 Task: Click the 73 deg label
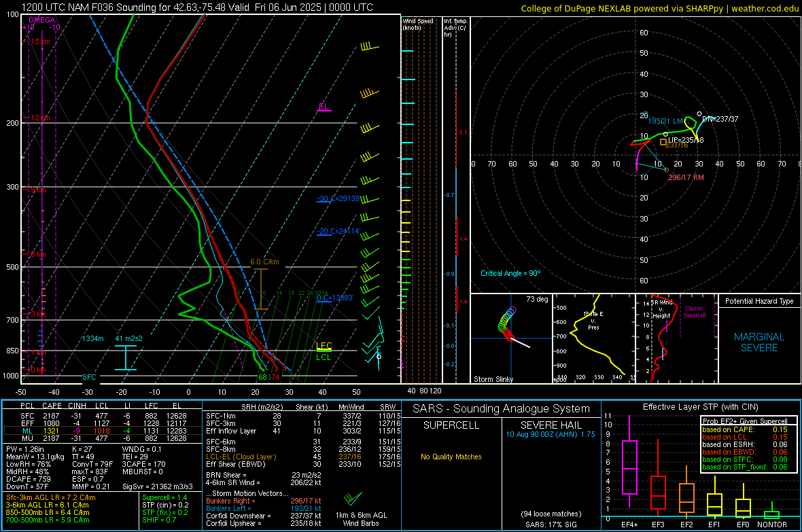pyautogui.click(x=537, y=299)
